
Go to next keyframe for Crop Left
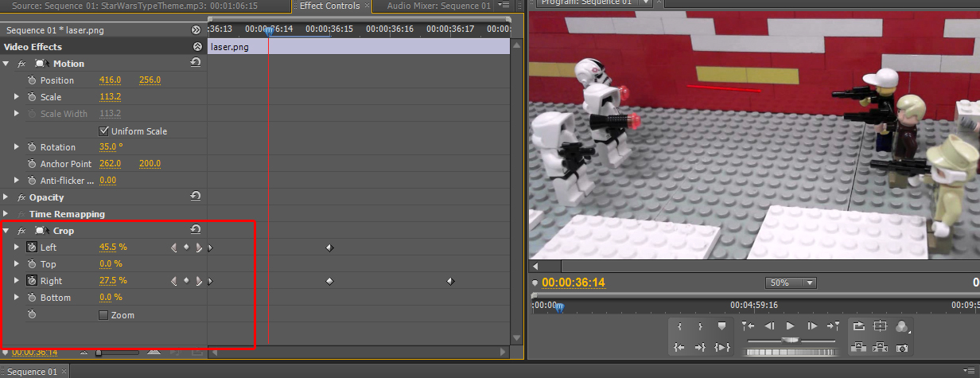click(x=198, y=247)
